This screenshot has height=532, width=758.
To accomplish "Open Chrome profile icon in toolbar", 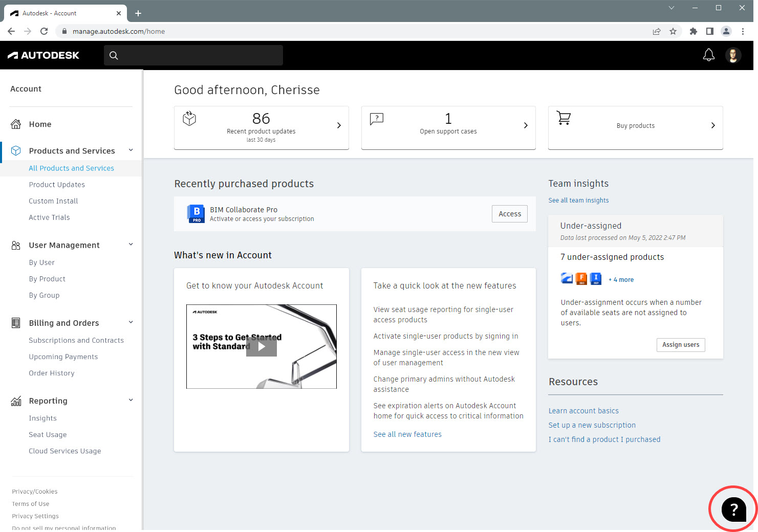I will [x=726, y=31].
